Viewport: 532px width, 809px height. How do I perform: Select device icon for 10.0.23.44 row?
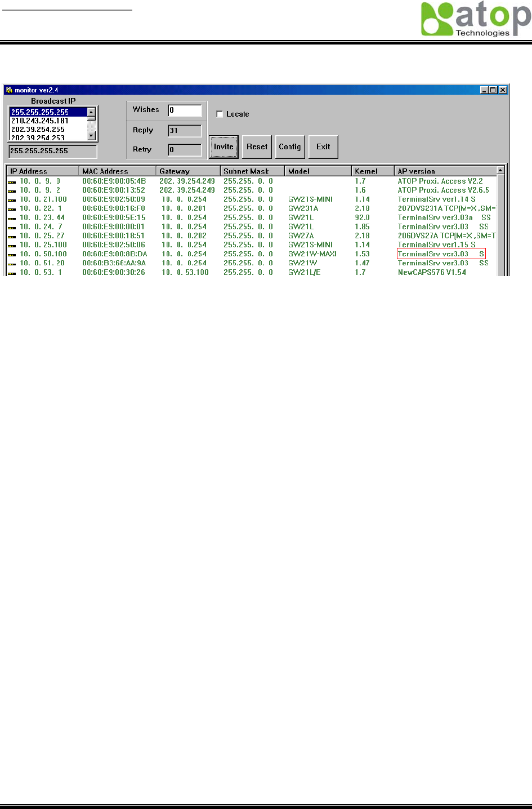(12, 218)
